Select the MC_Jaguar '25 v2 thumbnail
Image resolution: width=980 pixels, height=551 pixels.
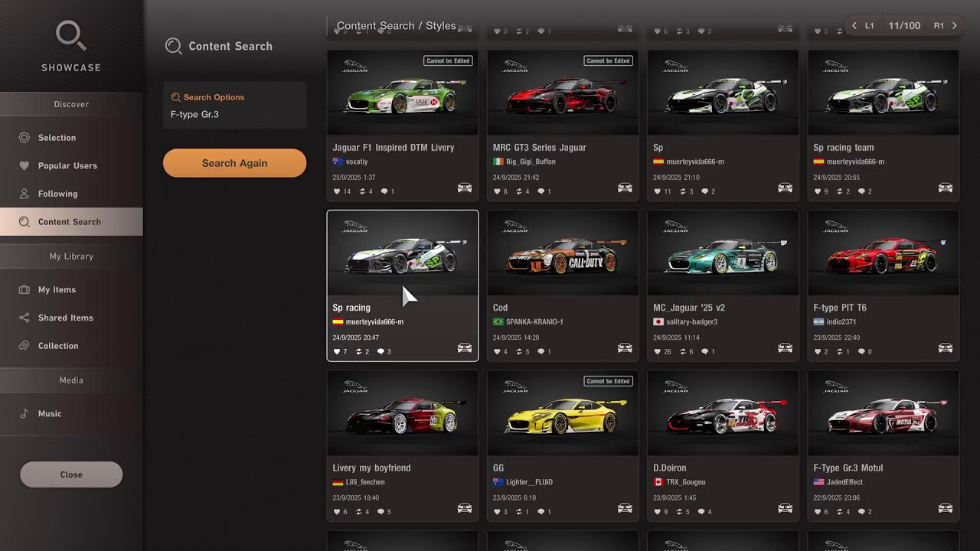point(723,253)
